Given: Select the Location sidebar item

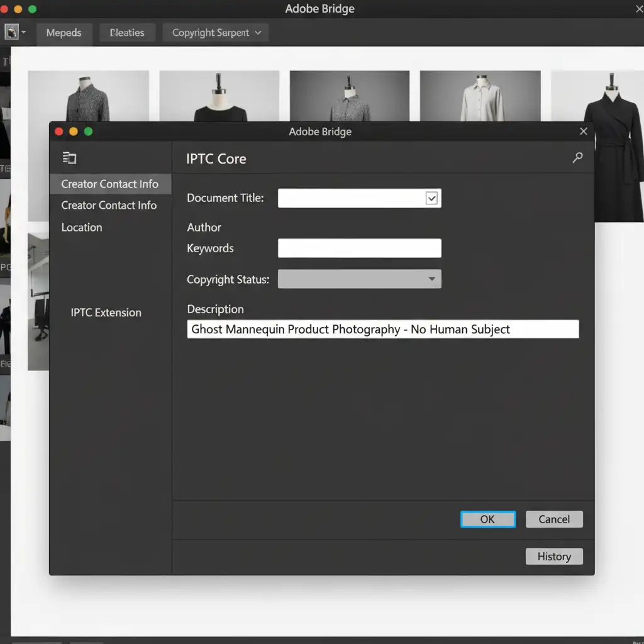Looking at the screenshot, I should click(x=82, y=228).
